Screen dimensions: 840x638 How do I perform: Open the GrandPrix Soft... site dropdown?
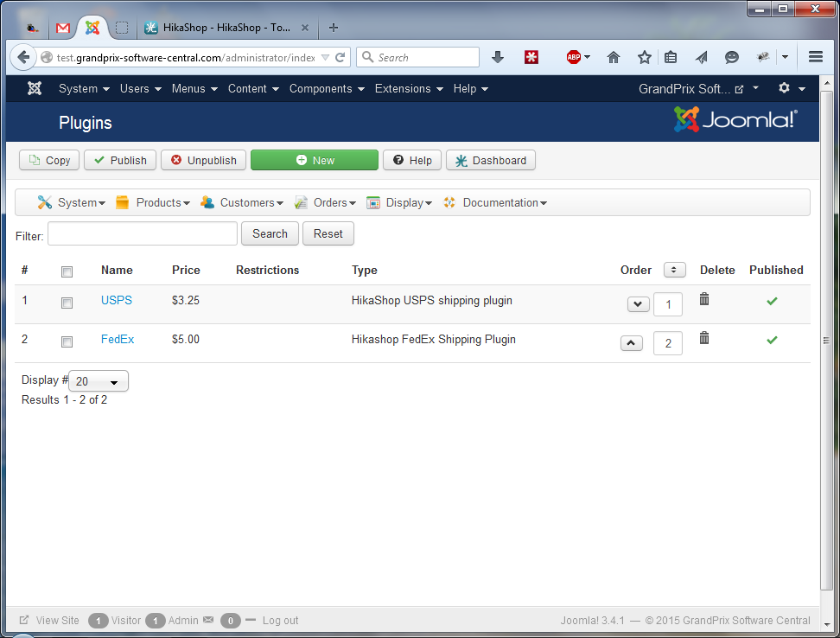click(755, 87)
